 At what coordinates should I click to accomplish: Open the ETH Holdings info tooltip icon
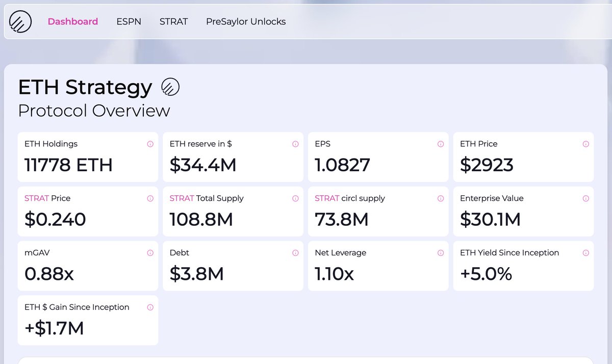pyautogui.click(x=150, y=144)
